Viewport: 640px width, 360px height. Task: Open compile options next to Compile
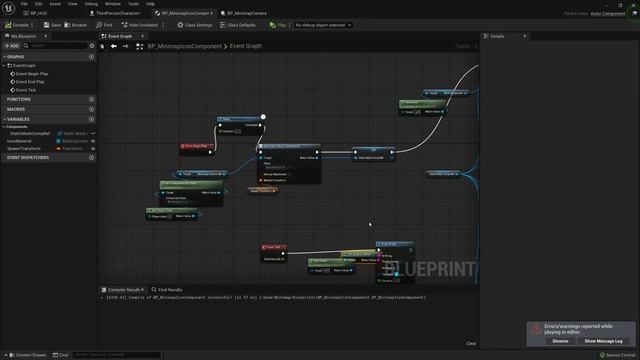(x=32, y=25)
